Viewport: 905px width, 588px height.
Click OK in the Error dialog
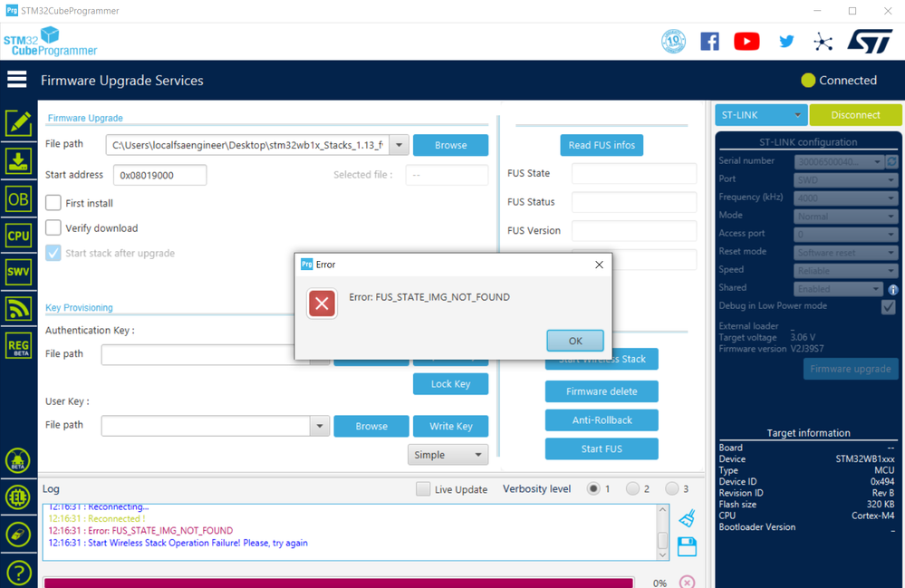(575, 341)
